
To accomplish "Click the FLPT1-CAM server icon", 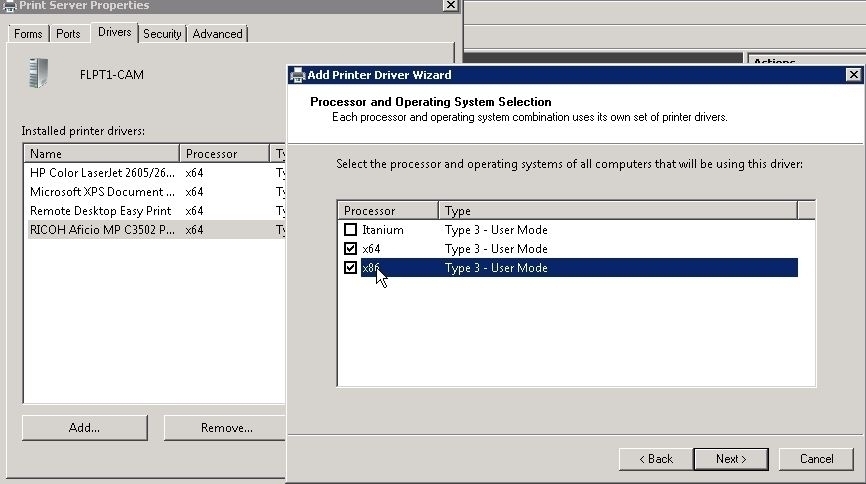I will 38,74.
